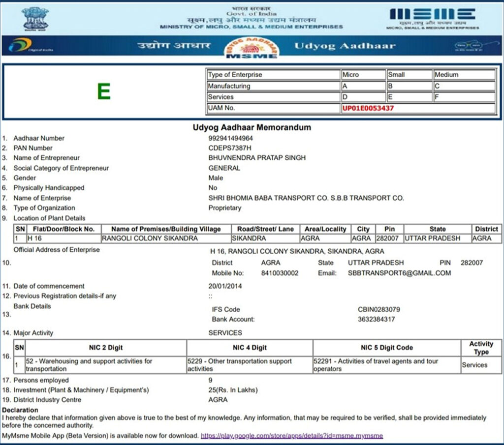Select the 'Micro' column header cell
The height and width of the screenshot is (445, 504).
click(x=363, y=75)
